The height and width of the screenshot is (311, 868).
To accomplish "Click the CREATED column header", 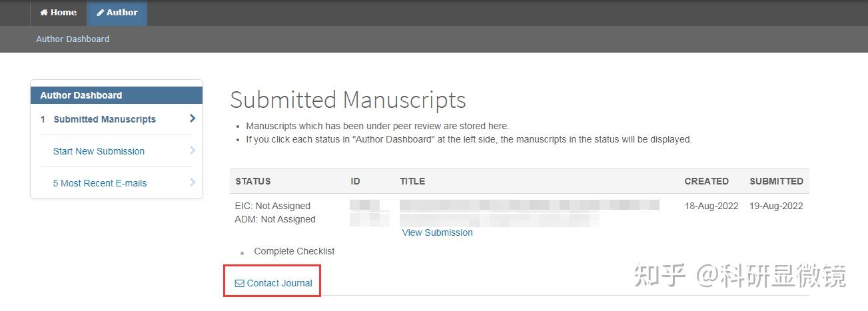I will point(706,181).
